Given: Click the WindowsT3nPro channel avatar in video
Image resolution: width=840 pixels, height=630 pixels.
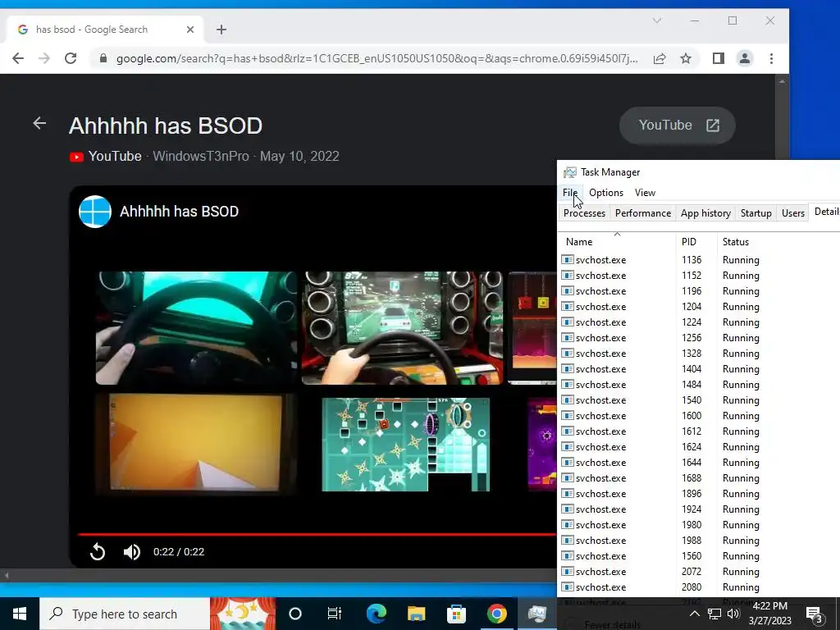Looking at the screenshot, I should (x=95, y=212).
